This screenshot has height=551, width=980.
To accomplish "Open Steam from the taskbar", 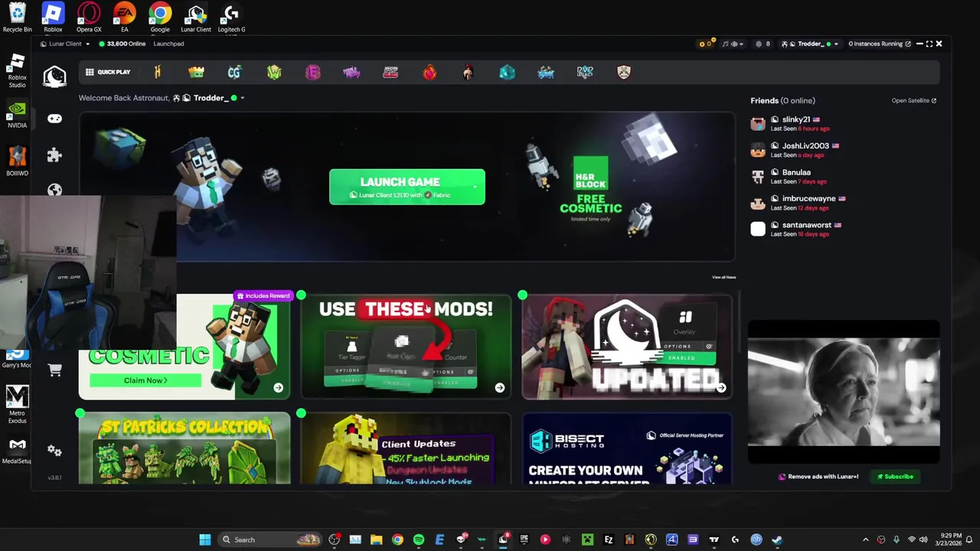I will [777, 540].
